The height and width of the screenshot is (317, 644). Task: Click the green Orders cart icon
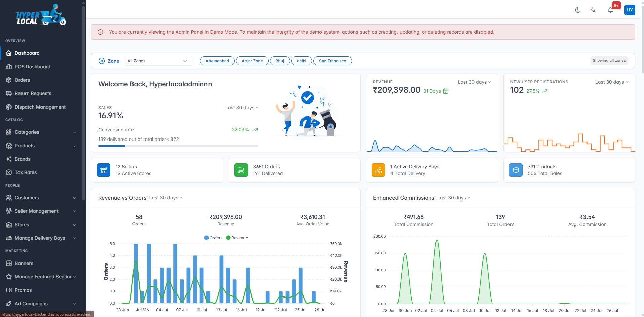[x=241, y=170]
